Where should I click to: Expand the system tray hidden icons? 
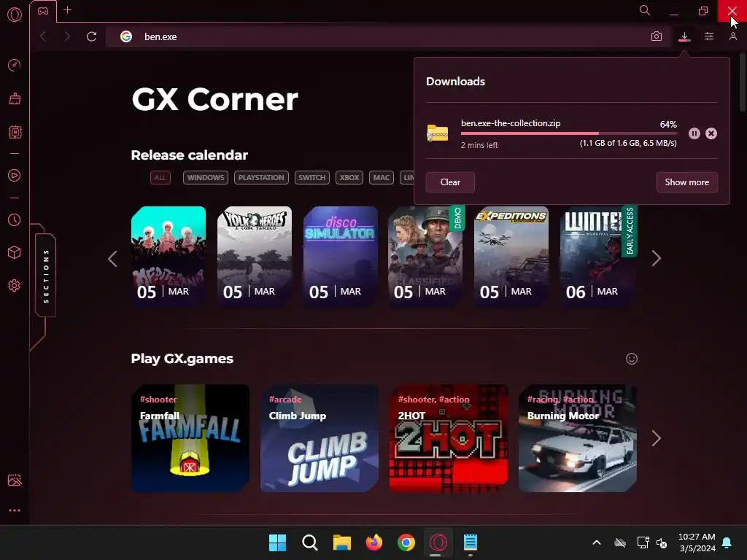[597, 542]
